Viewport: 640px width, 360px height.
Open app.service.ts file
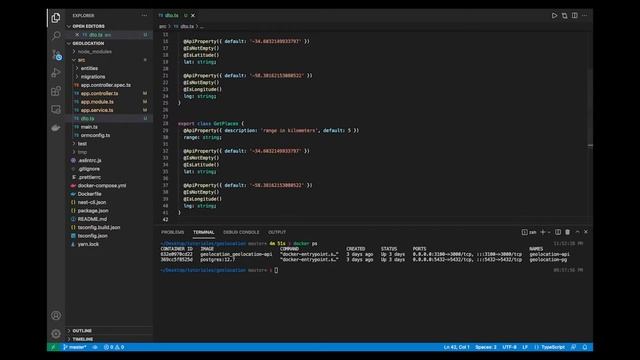tap(97, 110)
